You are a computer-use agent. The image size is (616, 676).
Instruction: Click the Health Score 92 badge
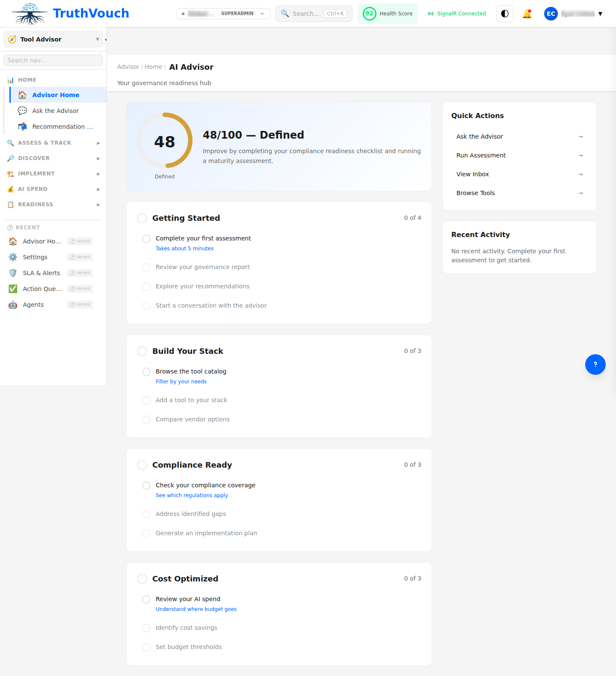click(388, 14)
